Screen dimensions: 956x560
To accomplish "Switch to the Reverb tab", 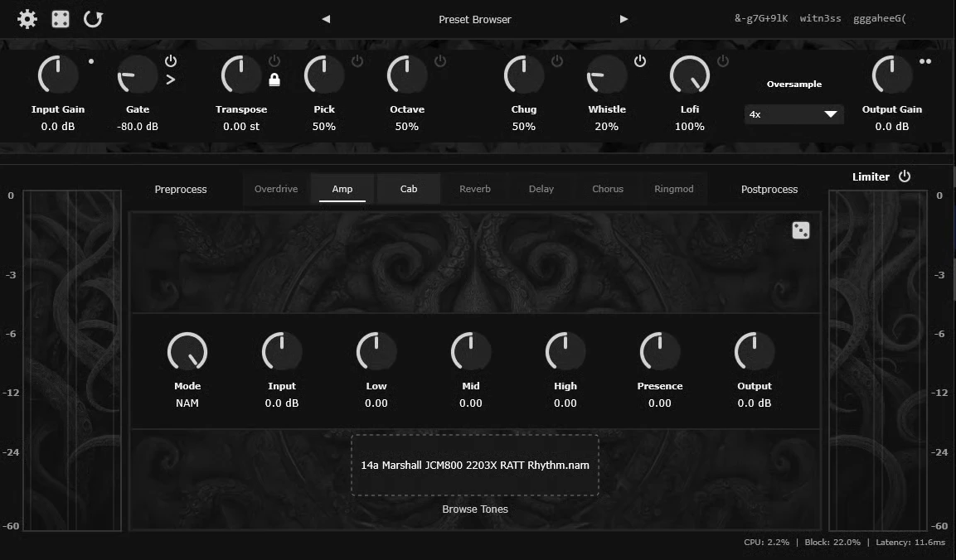I will click(x=475, y=189).
